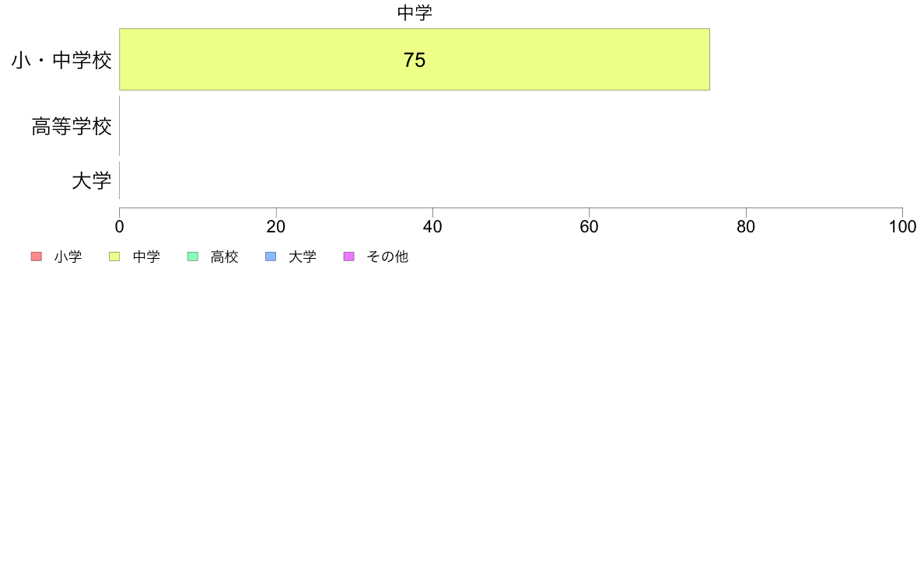This screenshot has width=924, height=572.
Task: Select the pink その他 legend swatch
Action: pos(349,256)
